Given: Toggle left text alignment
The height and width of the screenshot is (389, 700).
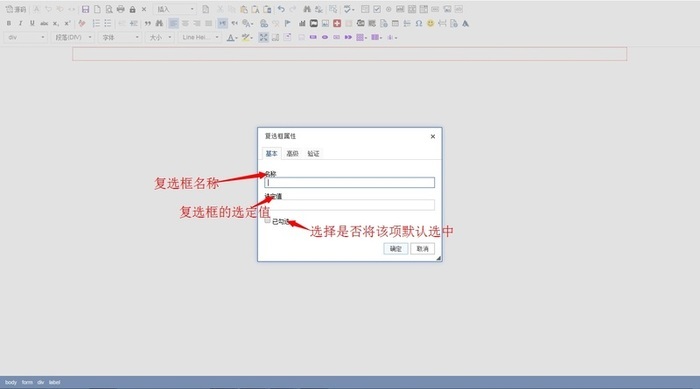Looking at the screenshot, I should 173,23.
